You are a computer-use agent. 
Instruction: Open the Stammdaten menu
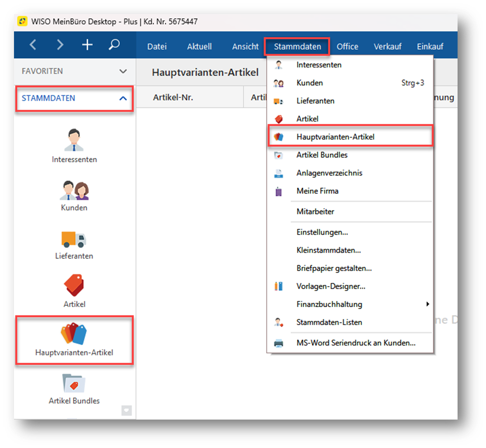click(x=297, y=46)
